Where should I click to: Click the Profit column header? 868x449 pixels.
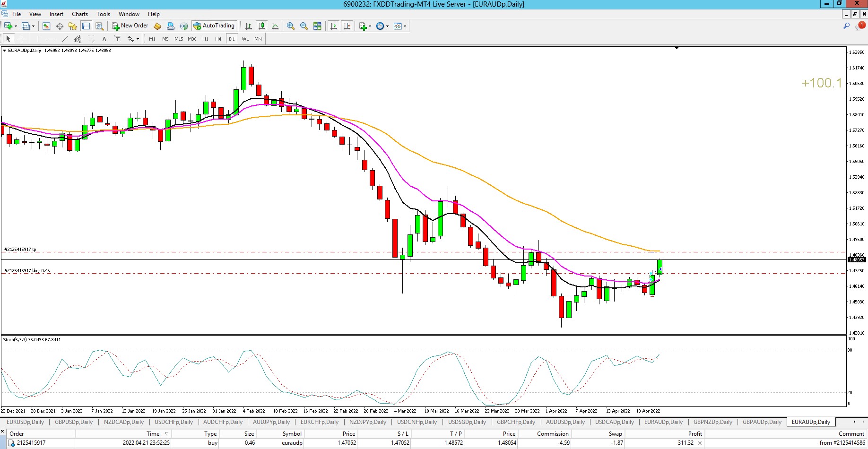coord(694,433)
